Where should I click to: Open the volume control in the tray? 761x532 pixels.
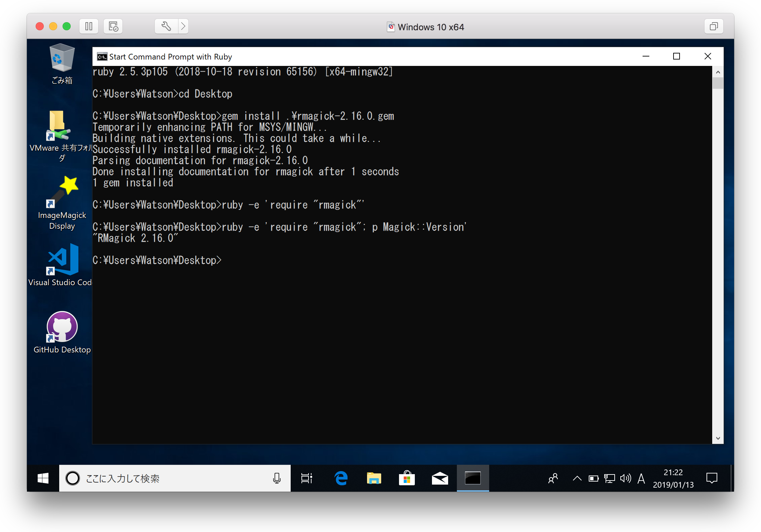tap(625, 478)
